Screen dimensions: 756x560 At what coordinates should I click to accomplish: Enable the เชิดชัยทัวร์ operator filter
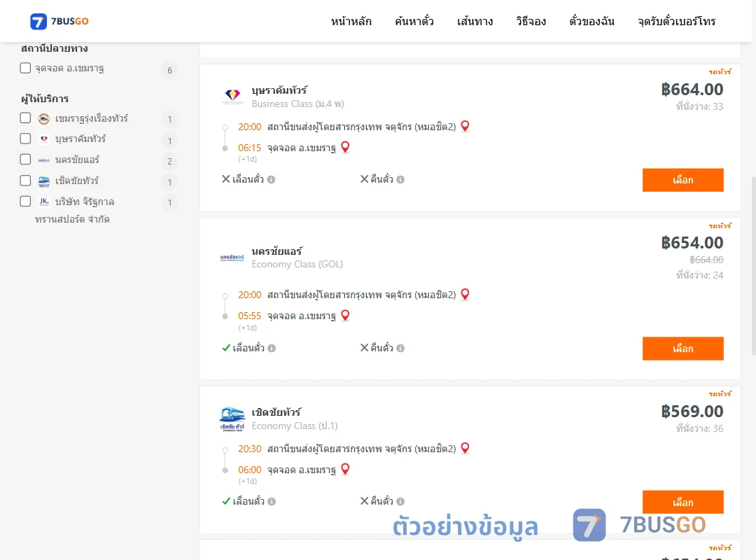(26, 181)
